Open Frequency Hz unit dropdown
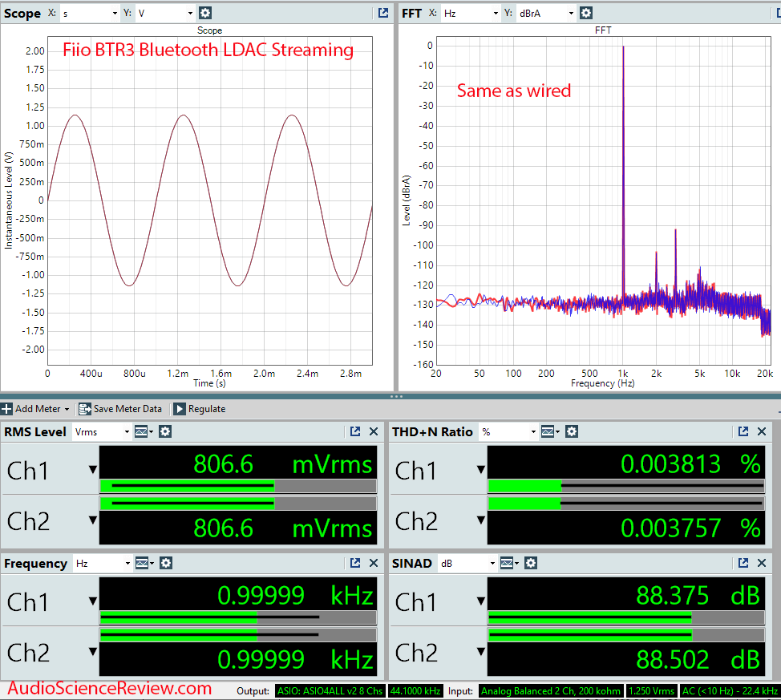Viewport: 781px width, 700px height. [103, 563]
